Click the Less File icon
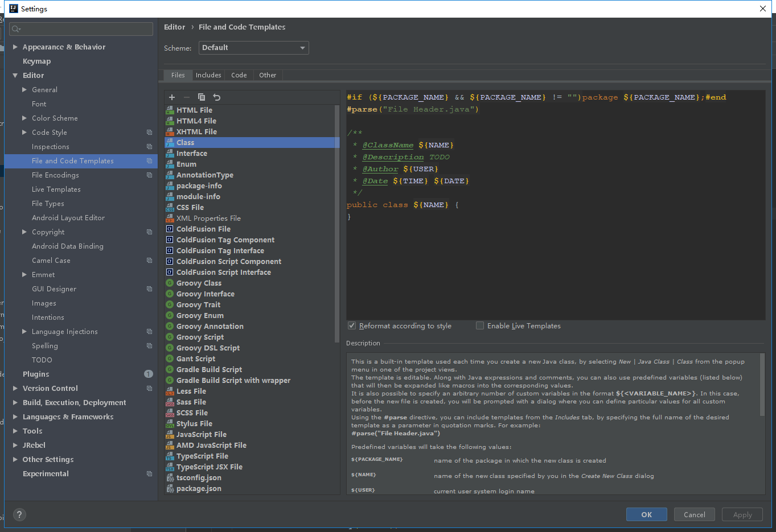Image resolution: width=776 pixels, height=532 pixels. tap(170, 391)
